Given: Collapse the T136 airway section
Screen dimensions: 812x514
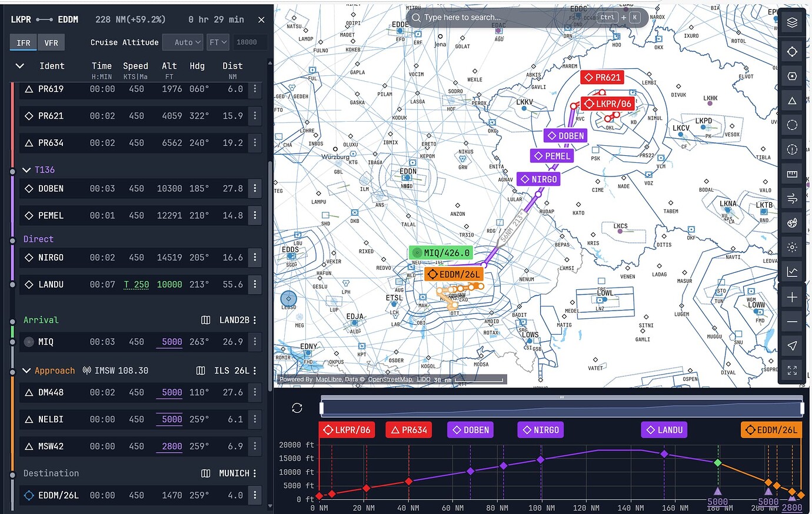Looking at the screenshot, I should [26, 169].
